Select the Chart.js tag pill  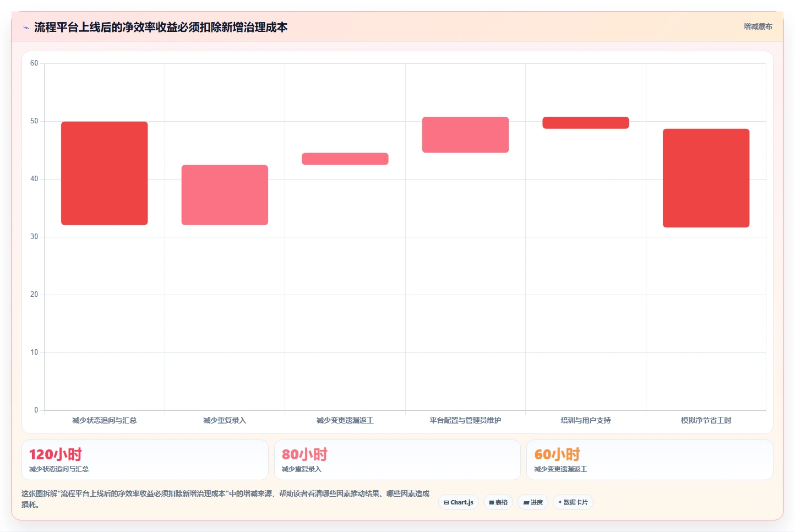[459, 502]
